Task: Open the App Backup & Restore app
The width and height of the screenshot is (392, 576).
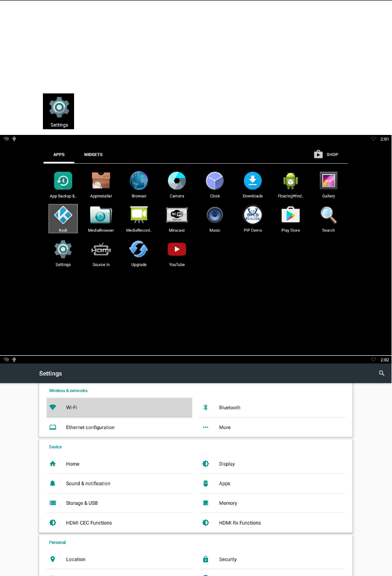Action: [63, 184]
